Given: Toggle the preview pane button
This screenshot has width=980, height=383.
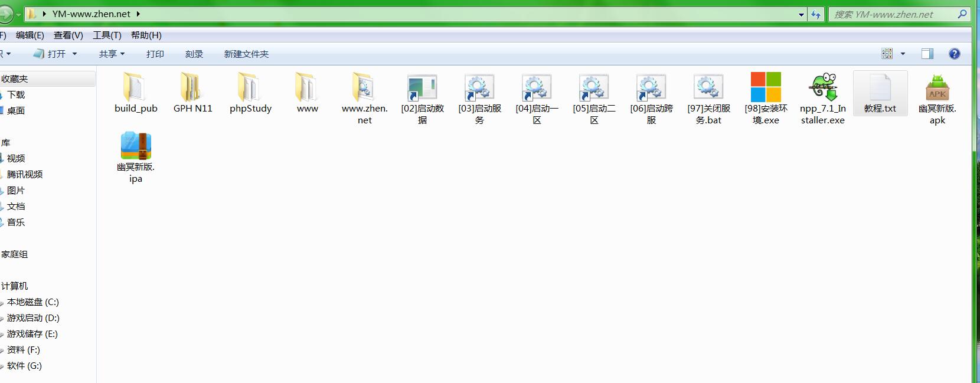Looking at the screenshot, I should tap(927, 54).
